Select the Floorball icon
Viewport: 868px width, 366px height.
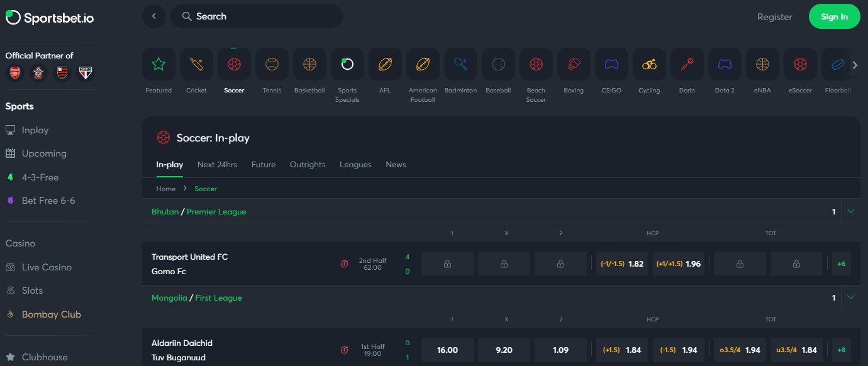pos(837,64)
